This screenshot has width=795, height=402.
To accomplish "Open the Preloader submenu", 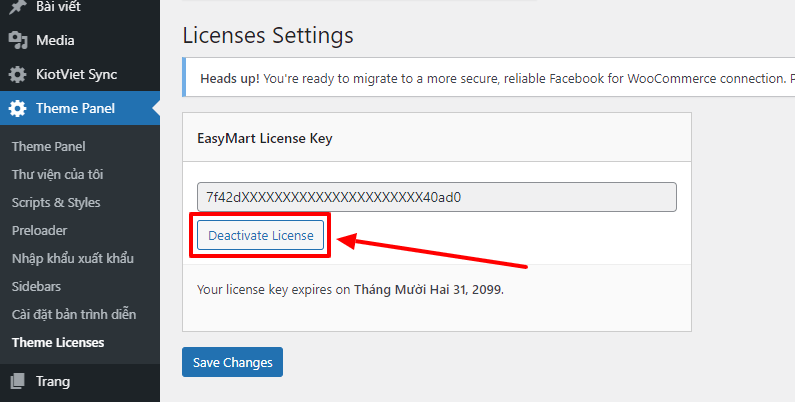I will tap(41, 230).
